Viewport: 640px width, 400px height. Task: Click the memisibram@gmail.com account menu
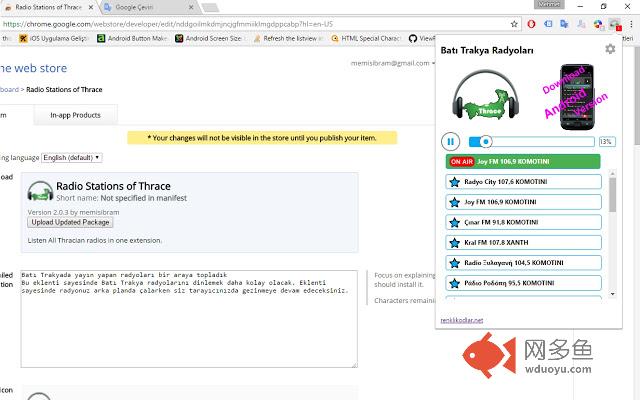(x=393, y=63)
